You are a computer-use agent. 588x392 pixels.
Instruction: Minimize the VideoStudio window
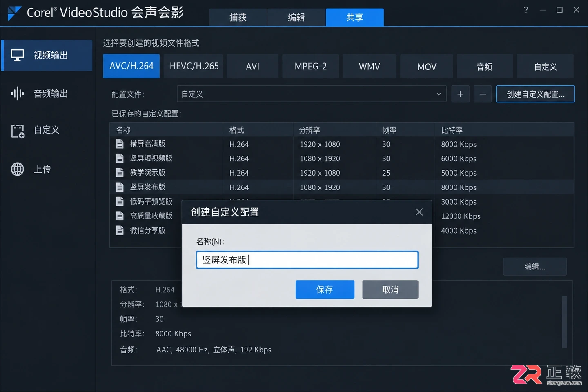tap(543, 10)
